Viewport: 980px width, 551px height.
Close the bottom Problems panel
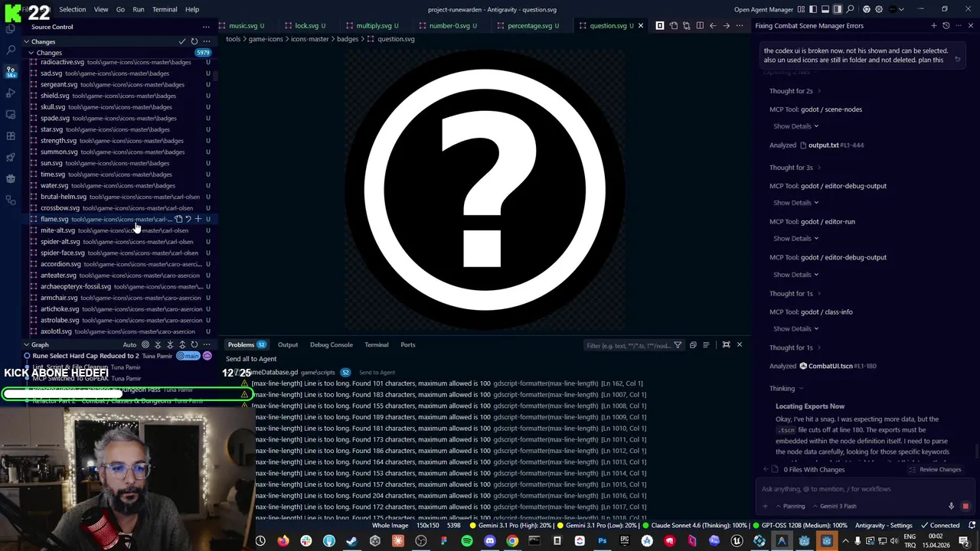point(740,344)
